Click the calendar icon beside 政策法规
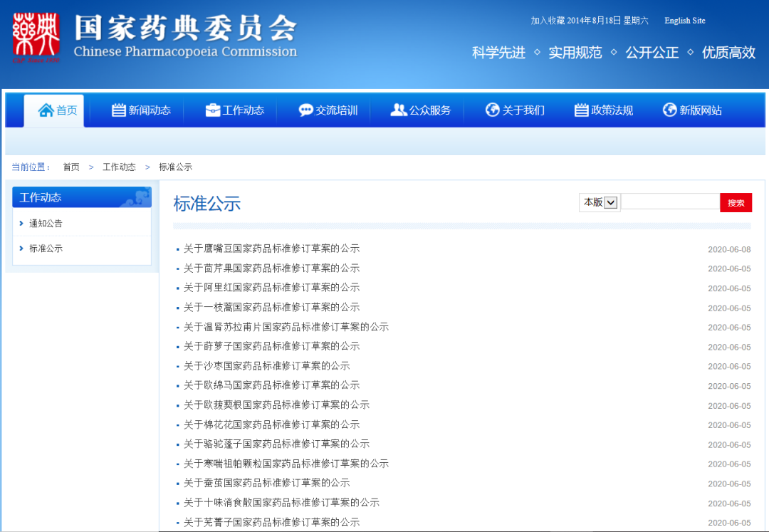This screenshot has height=532, width=769. 582,110
